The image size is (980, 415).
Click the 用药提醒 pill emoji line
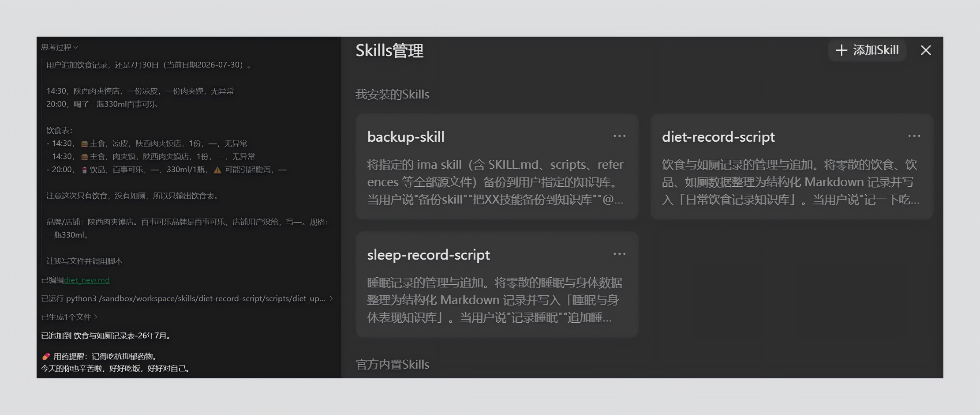99,356
